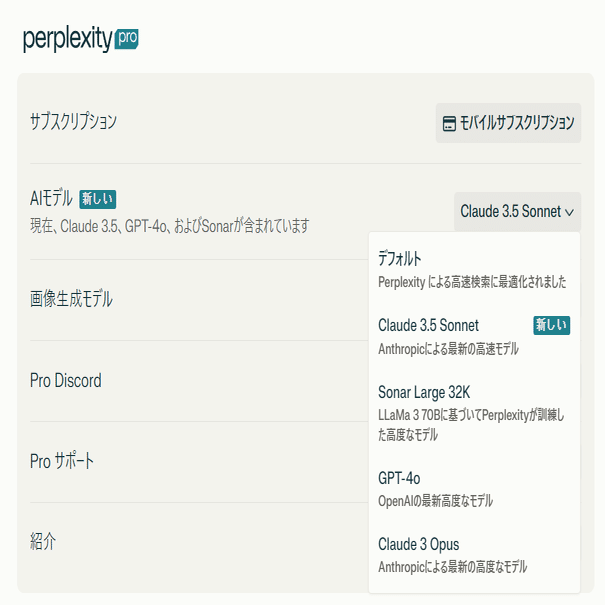Click the 新しい badge on Claude 3.5 Sonnet option
605x605 pixels.
[552, 325]
